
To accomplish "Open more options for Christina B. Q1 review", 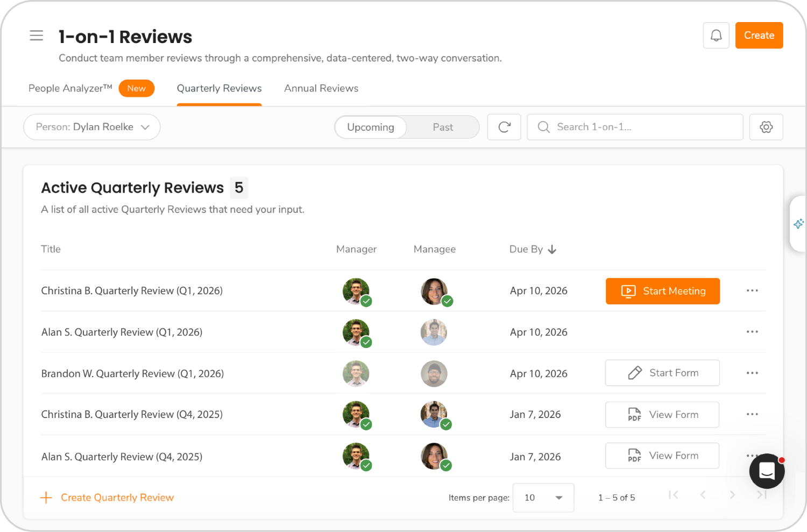I will click(752, 290).
